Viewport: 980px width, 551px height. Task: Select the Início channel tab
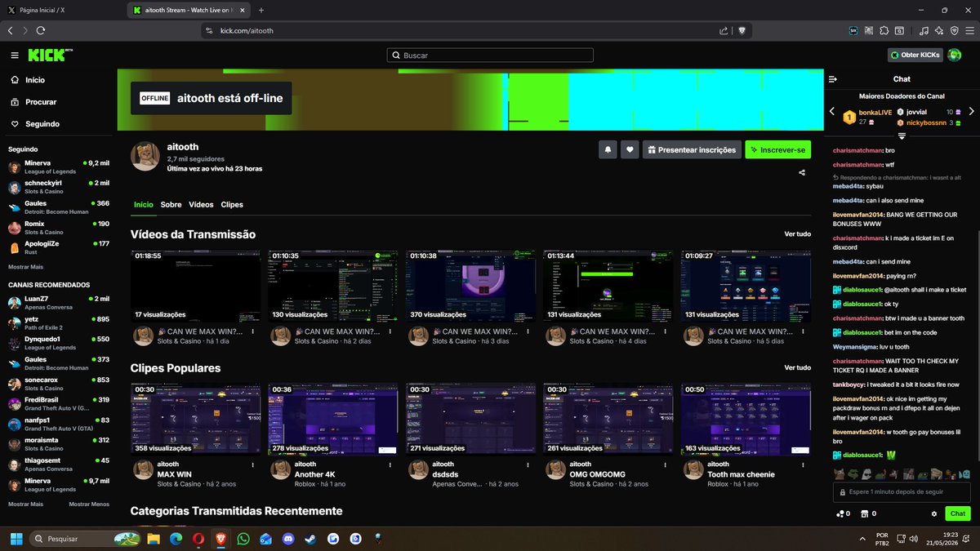coord(143,204)
